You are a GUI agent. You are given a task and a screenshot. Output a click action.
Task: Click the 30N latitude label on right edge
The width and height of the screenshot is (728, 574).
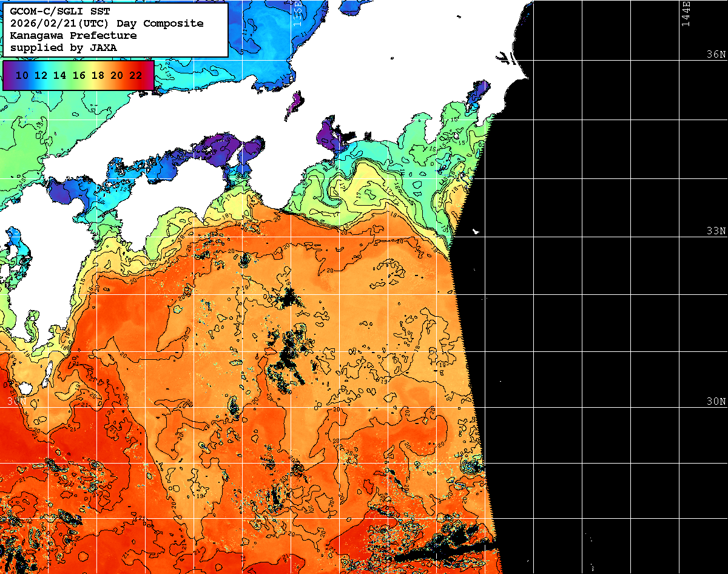point(716,402)
